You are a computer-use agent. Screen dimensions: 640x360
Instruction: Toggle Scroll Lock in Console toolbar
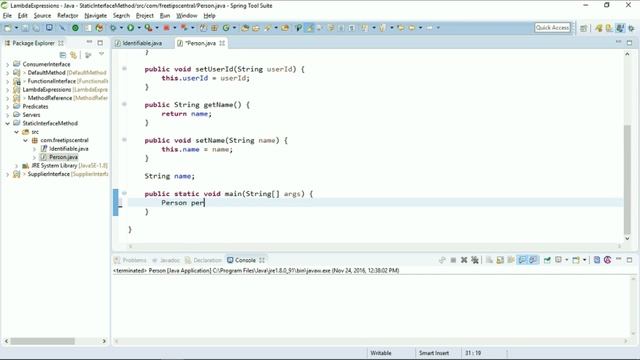(x=500, y=260)
